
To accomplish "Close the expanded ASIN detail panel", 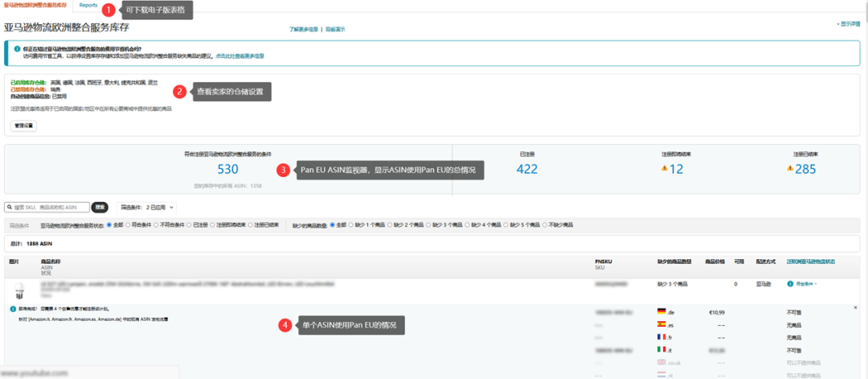I will pyautogui.click(x=855, y=307).
